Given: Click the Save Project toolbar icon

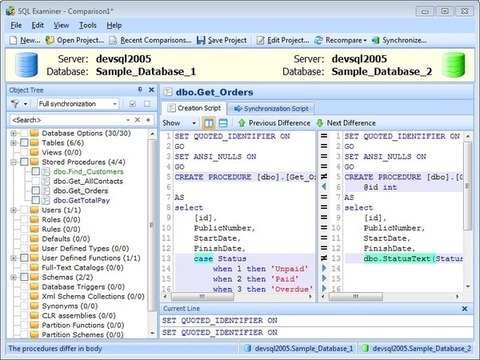Looking at the screenshot, I should coord(201,40).
